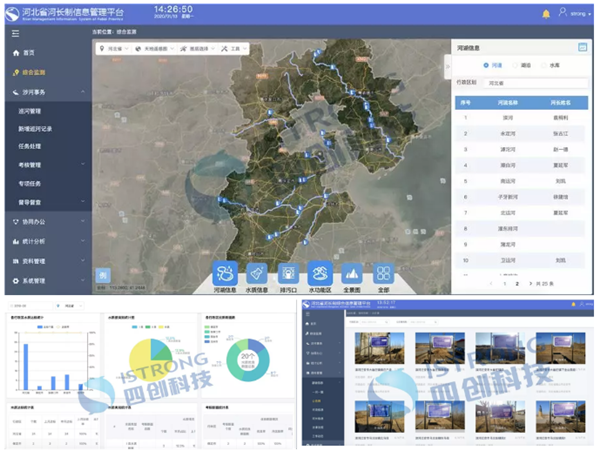Open 首页 in the sidebar
This screenshot has width=600, height=450.
tap(28, 52)
